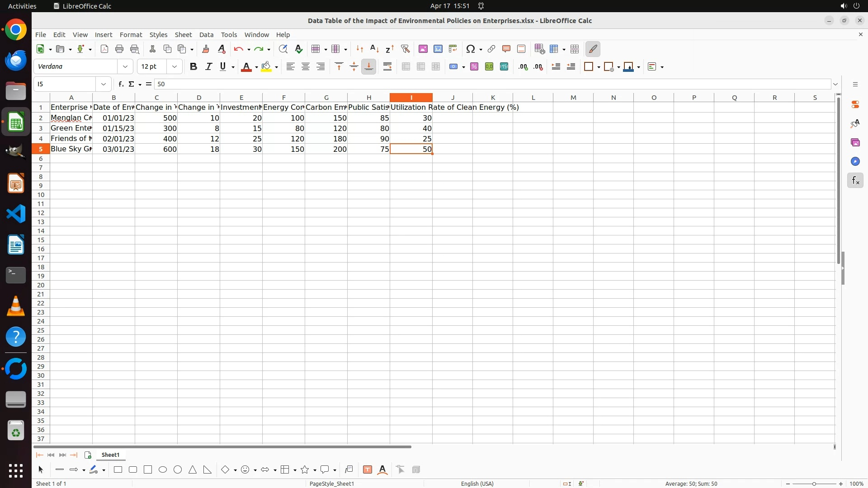Open the Format menu
868x488 pixels.
pyautogui.click(x=131, y=35)
